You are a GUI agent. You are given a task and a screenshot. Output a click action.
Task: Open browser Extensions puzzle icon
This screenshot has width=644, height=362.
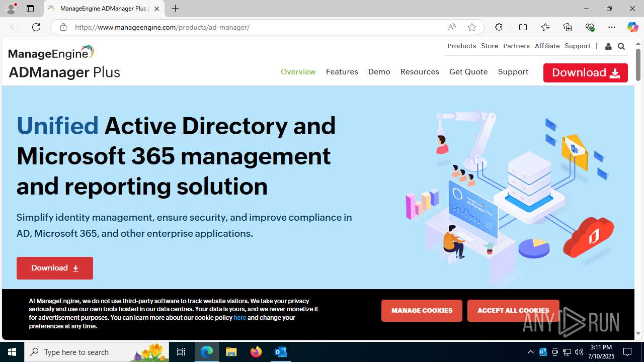point(499,27)
